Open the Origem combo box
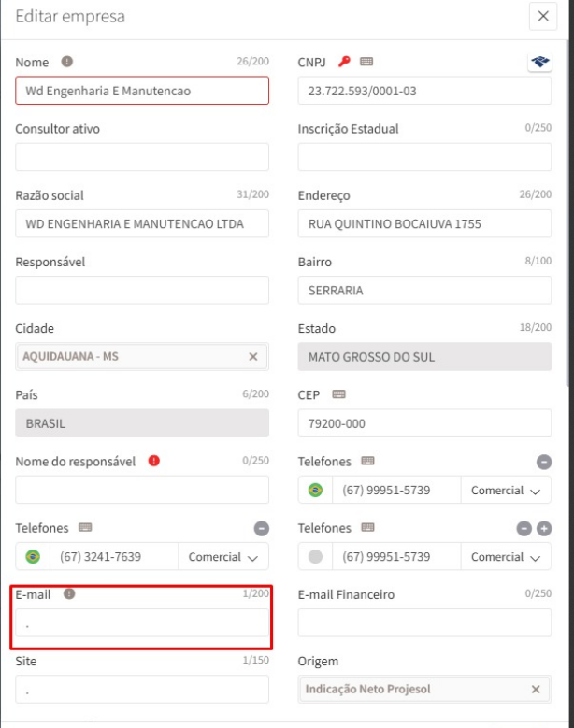This screenshot has width=574, height=728. coord(411,690)
